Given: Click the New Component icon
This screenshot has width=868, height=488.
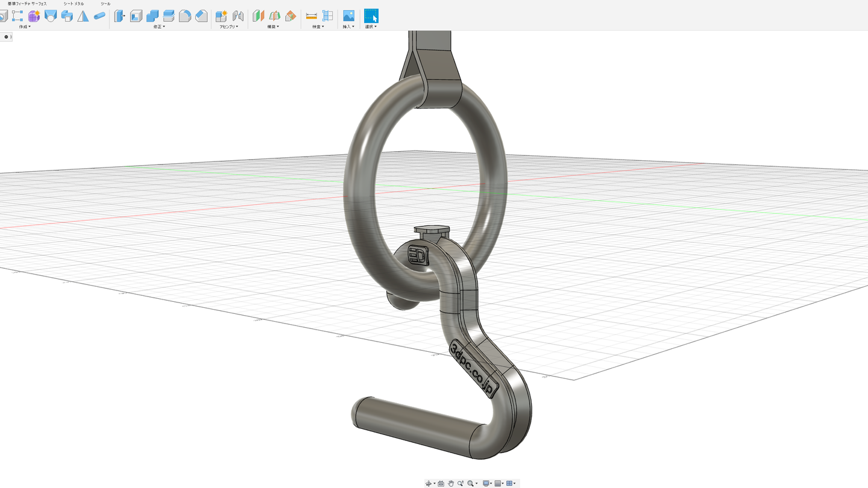Looking at the screenshot, I should point(221,16).
